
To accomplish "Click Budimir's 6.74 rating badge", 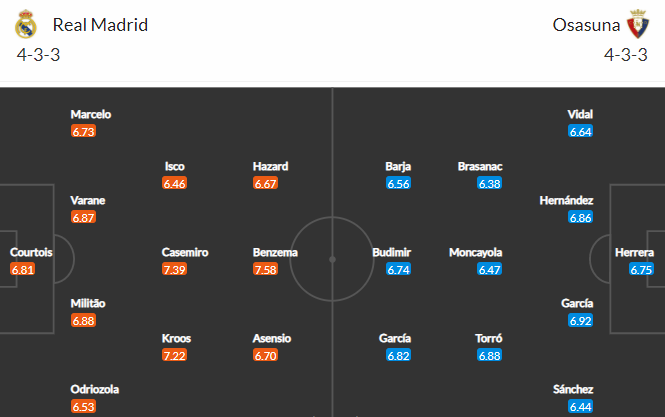I will pos(399,269).
